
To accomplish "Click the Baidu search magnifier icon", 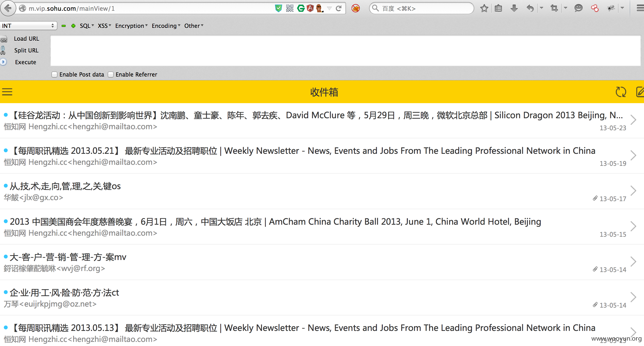I will [375, 8].
